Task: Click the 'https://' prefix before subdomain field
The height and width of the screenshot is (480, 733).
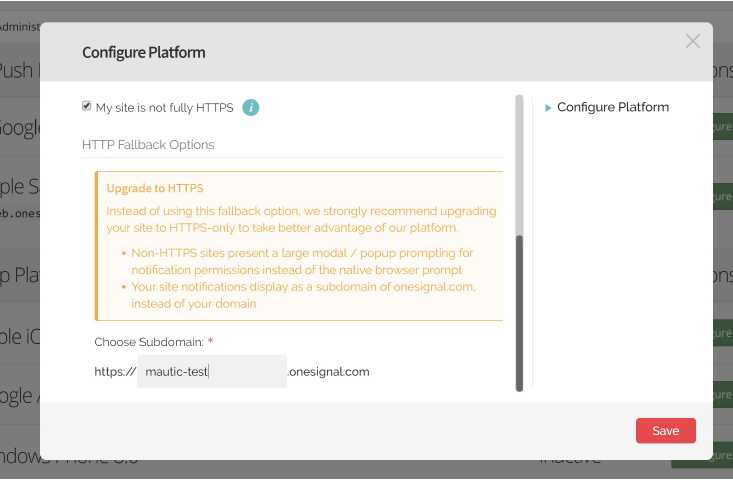Action: pyautogui.click(x=115, y=371)
